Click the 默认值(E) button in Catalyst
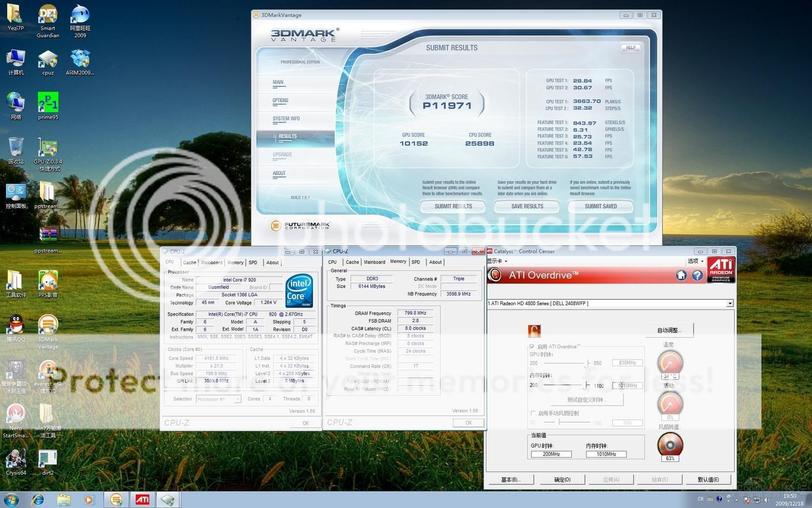This screenshot has width=812, height=508. pyautogui.click(x=708, y=479)
